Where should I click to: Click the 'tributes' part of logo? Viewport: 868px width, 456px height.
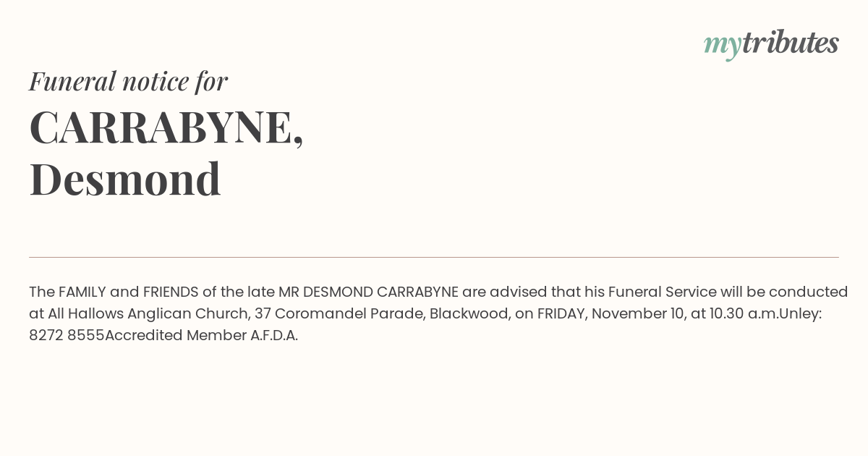[x=790, y=43]
